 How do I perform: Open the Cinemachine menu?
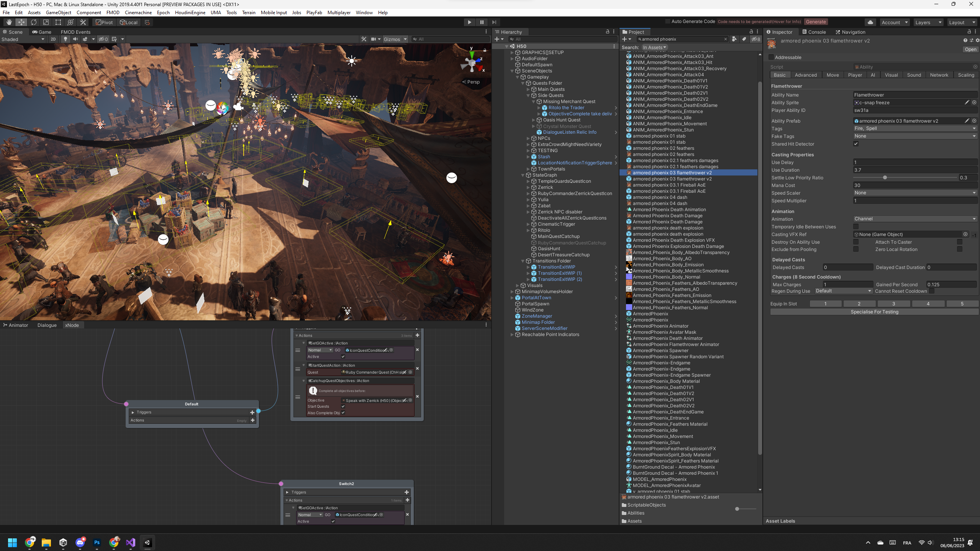[138, 12]
